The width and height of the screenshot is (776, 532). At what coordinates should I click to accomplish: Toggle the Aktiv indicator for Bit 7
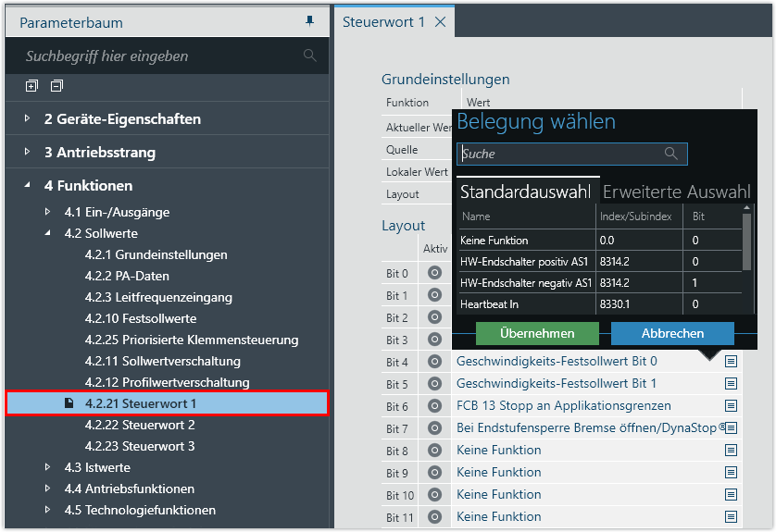tap(434, 427)
